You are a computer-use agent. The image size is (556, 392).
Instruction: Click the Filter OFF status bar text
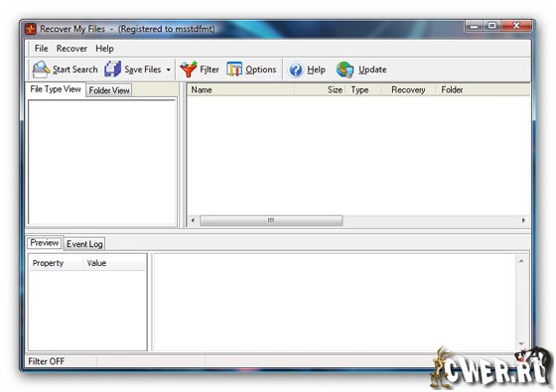click(47, 361)
